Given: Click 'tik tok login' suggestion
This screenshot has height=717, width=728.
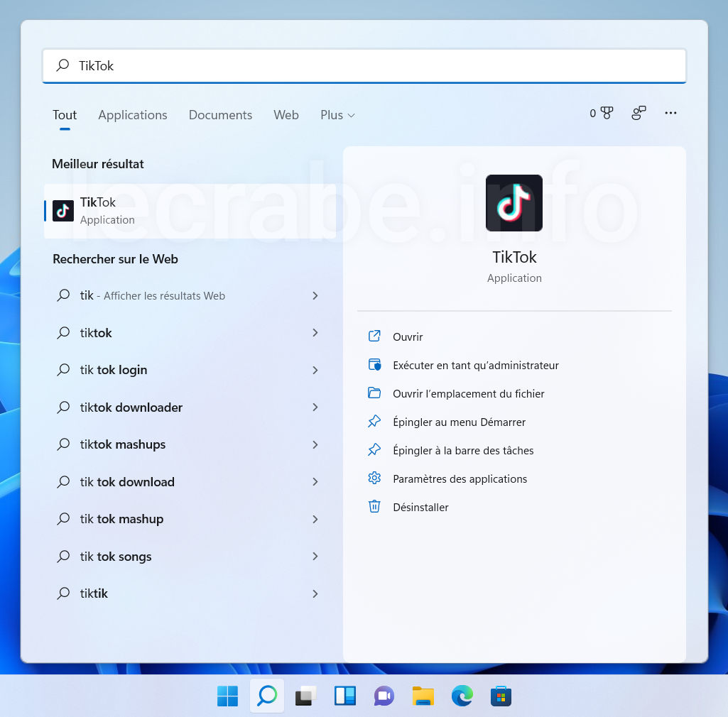Looking at the screenshot, I should (188, 370).
